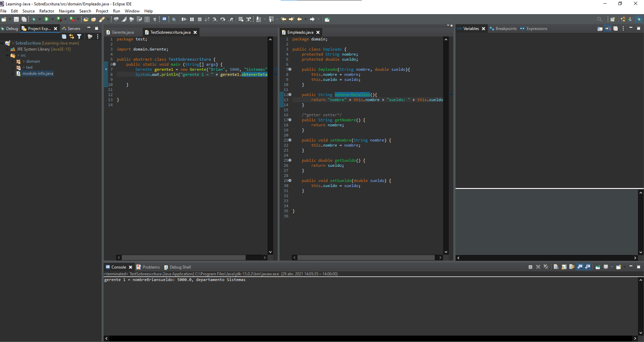
Task: Open the Problems view tab
Action: 151,267
